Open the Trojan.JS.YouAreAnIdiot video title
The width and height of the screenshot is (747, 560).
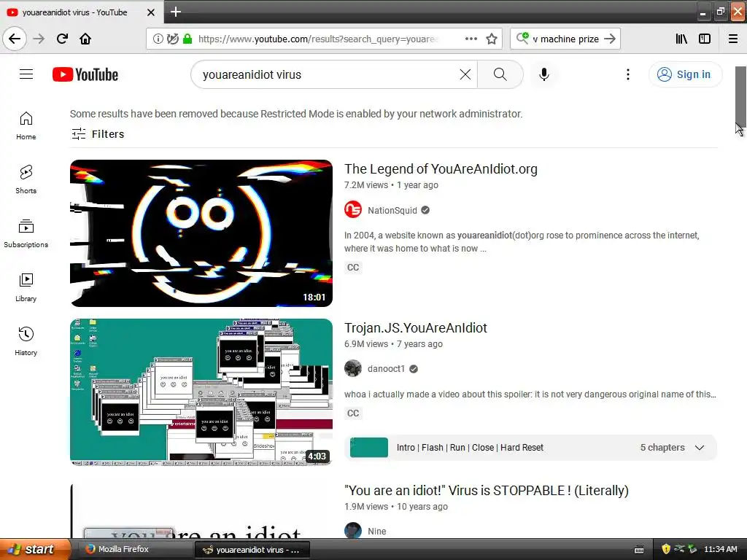pos(415,328)
